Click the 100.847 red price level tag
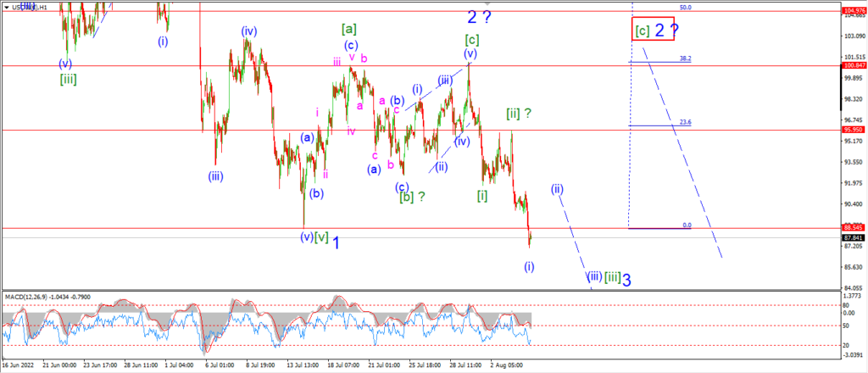 tap(854, 65)
